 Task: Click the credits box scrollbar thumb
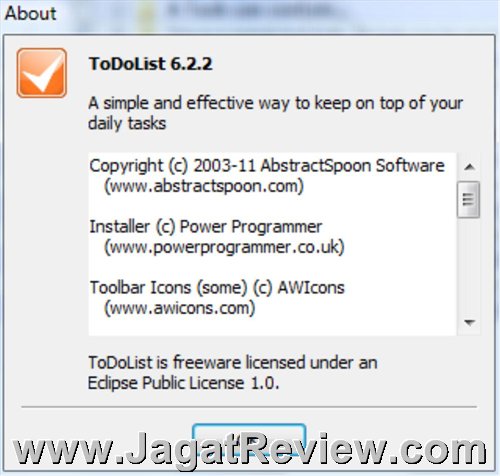pyautogui.click(x=468, y=199)
